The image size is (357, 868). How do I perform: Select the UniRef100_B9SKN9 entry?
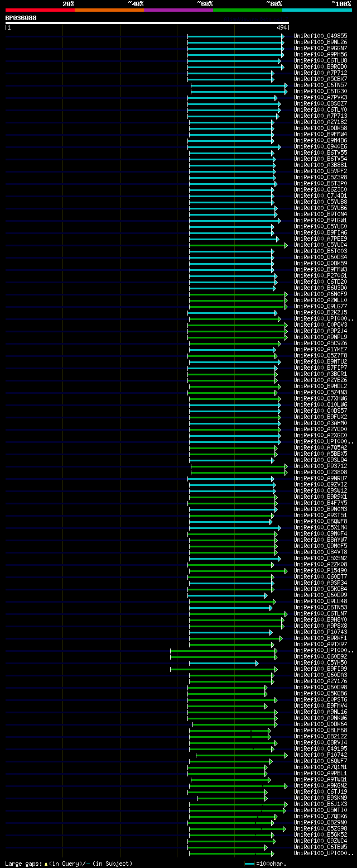(321, 798)
